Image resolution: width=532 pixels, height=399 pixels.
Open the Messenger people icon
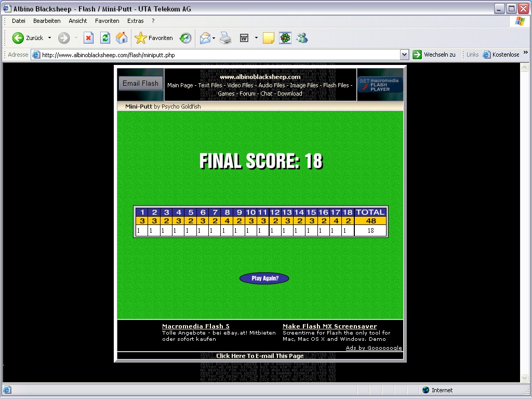(x=302, y=38)
